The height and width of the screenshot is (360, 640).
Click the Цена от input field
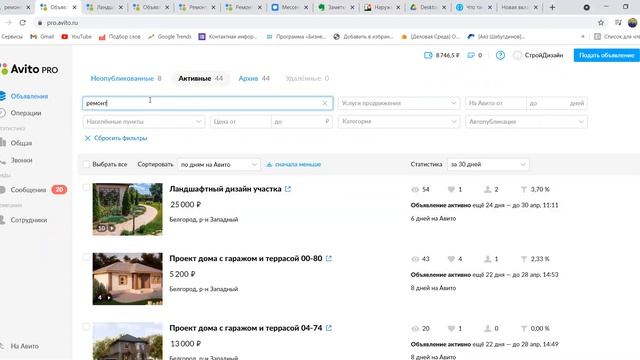tap(240, 122)
